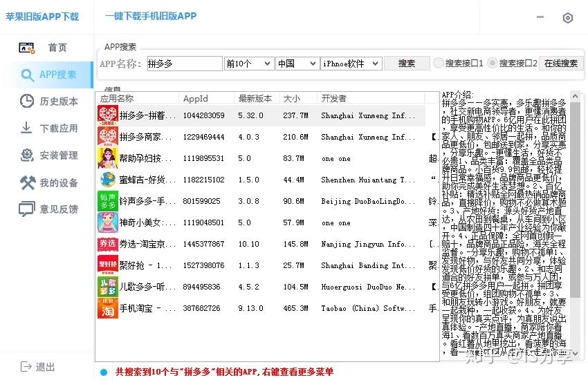Open the 前10个 result count dropdown
This screenshot has width=588, height=380.
tap(249, 64)
